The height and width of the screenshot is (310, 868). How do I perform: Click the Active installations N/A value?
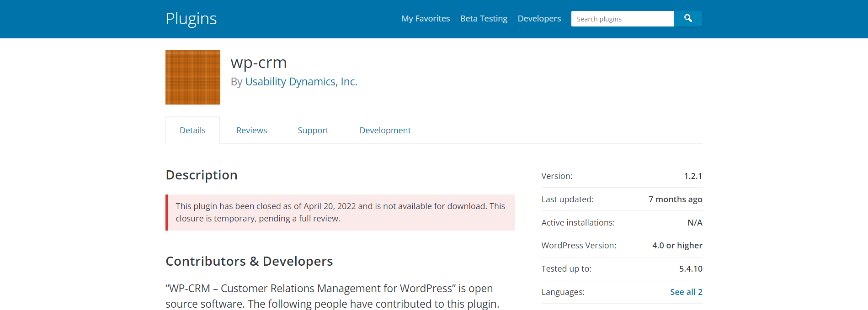[695, 223]
